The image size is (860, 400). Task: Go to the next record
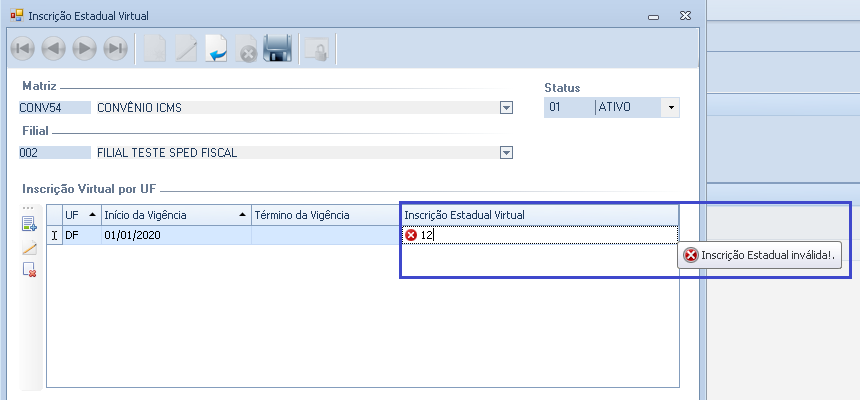[84, 48]
